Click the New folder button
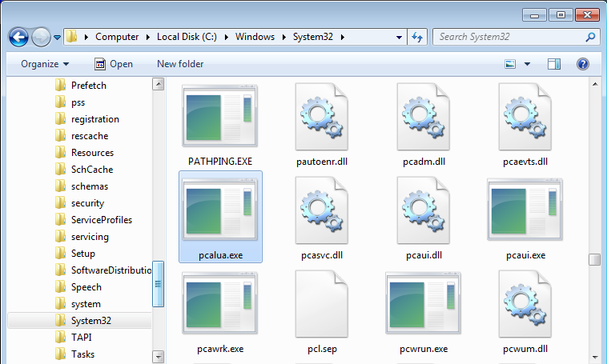The height and width of the screenshot is (364, 607). [x=180, y=64]
